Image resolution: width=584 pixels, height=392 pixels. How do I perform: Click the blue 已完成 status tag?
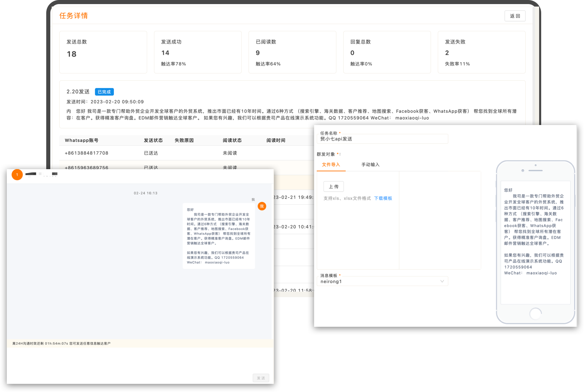pos(104,92)
